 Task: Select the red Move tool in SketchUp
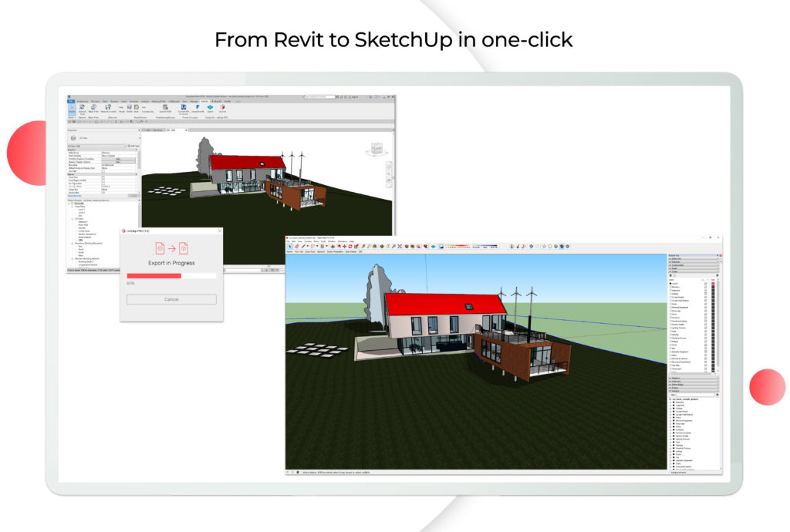tap(345, 246)
